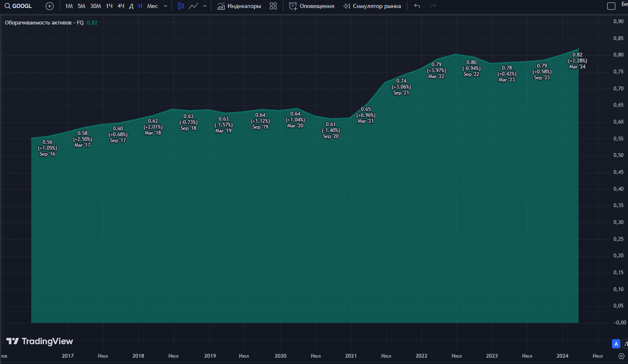Click 2023 on the time axis
This screenshot has height=364, width=628.
[492, 356]
